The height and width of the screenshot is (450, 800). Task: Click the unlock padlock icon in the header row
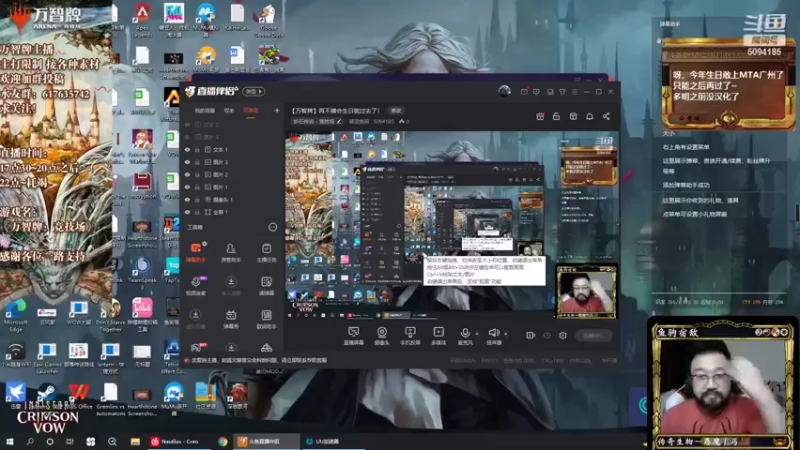click(556, 116)
